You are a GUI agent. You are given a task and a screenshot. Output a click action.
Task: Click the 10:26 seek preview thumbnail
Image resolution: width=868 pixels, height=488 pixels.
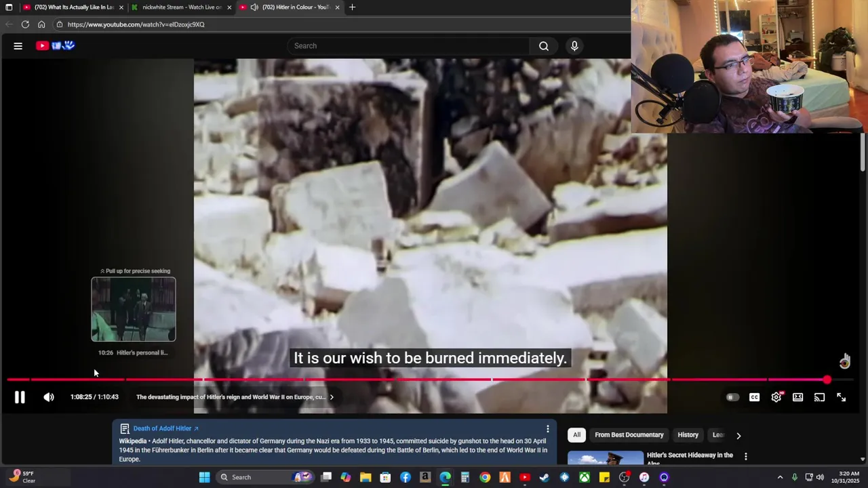click(134, 309)
